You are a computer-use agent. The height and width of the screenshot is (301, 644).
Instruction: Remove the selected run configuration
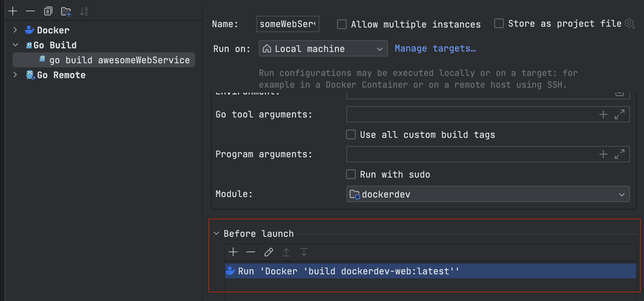coord(30,11)
